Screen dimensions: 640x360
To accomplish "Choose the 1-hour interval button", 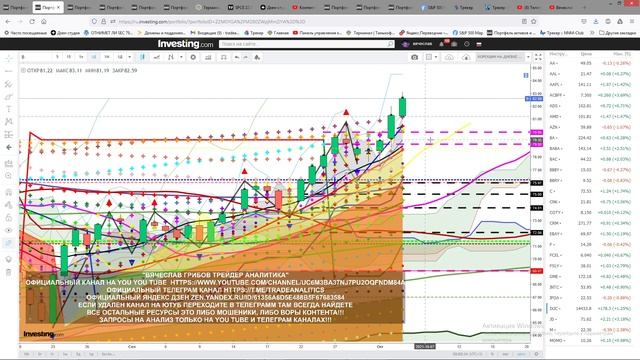I will point(81,57).
